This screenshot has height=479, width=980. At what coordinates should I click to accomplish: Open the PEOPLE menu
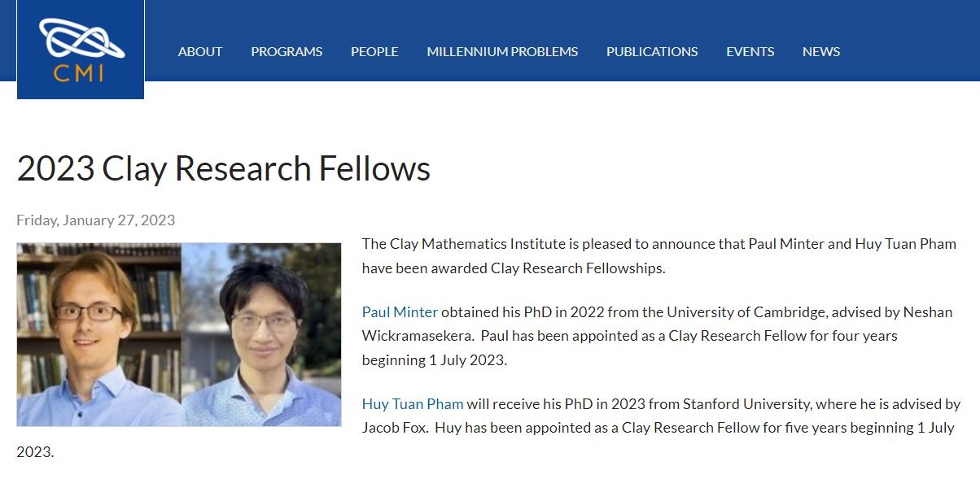tap(374, 51)
